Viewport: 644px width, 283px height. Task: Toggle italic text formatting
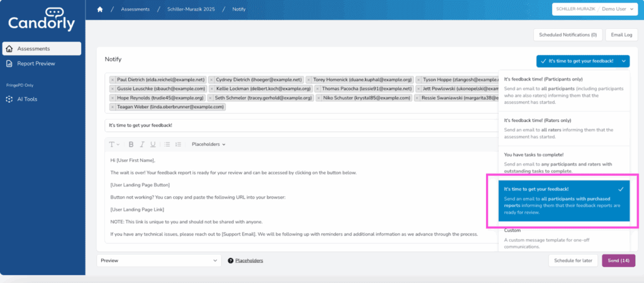(142, 144)
